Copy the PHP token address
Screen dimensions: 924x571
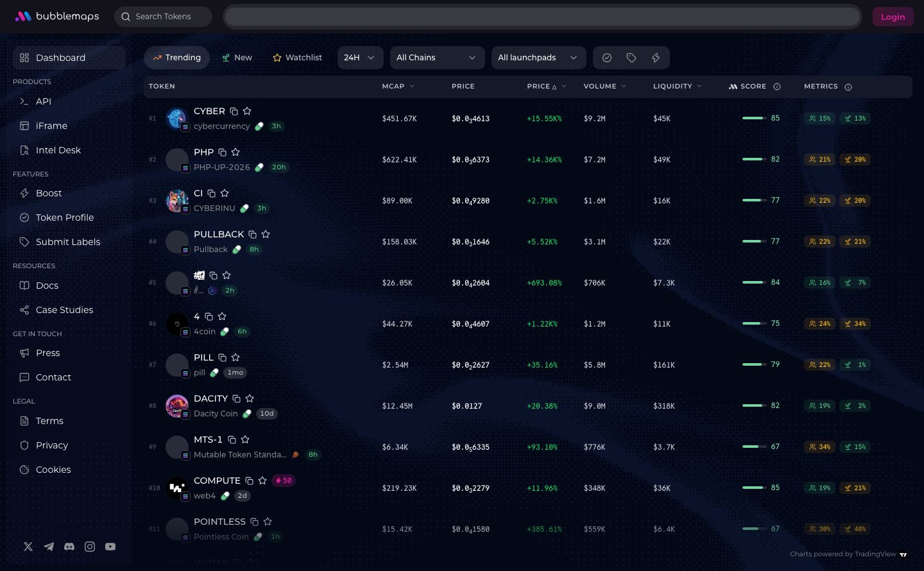tap(222, 152)
